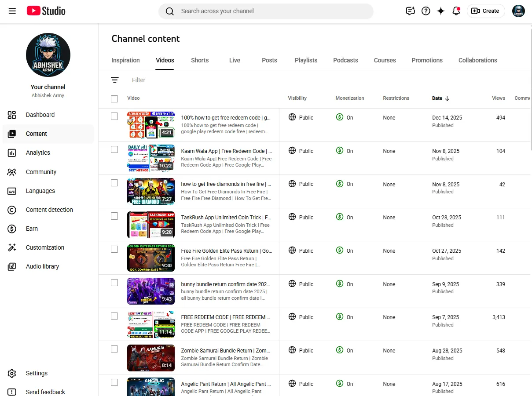Open the send feedback icon in header
Viewport: 532px width, 396px height.
tap(411, 11)
